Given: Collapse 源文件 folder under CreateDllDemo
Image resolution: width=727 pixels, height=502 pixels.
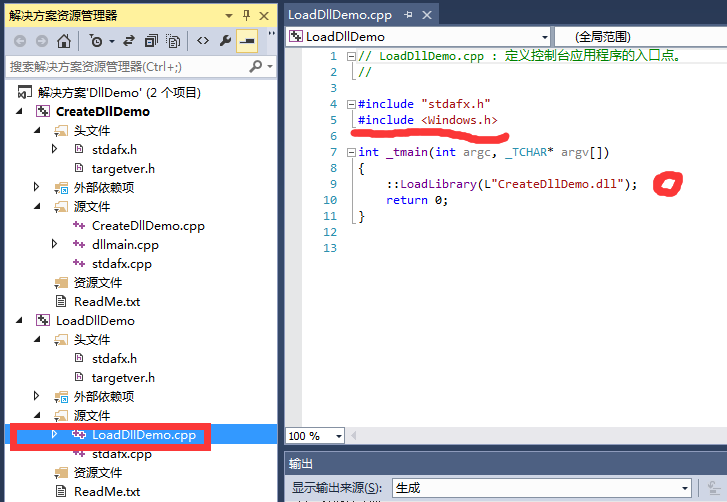Looking at the screenshot, I should pos(38,206).
